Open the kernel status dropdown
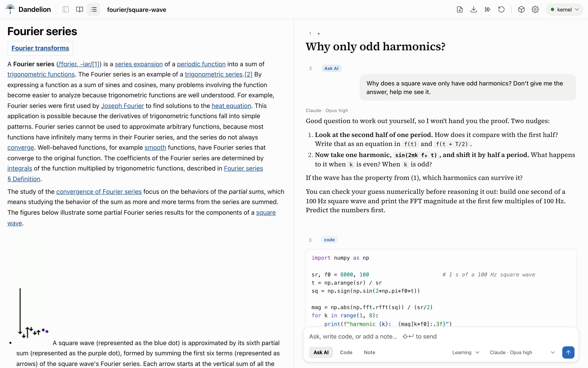588x368 pixels. pos(564,9)
